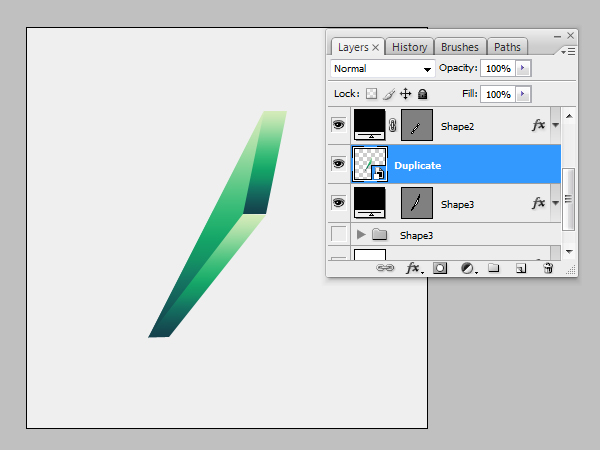Open the Fill slider arrow
The height and width of the screenshot is (450, 600).
[523, 94]
